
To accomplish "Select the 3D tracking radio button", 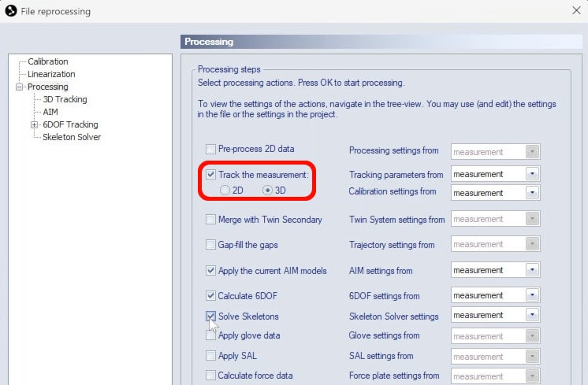I will 268,191.
